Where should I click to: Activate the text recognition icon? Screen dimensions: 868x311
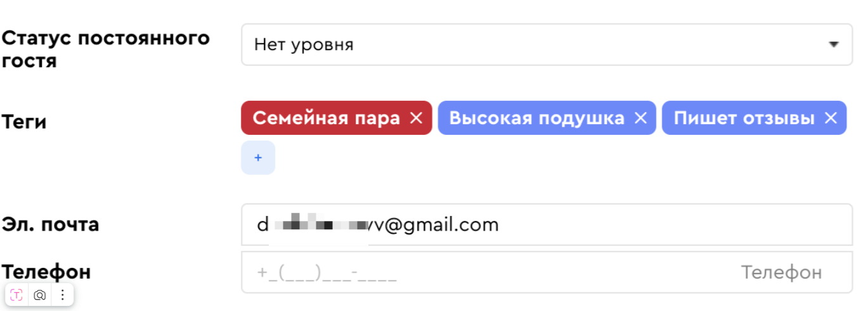(x=17, y=295)
